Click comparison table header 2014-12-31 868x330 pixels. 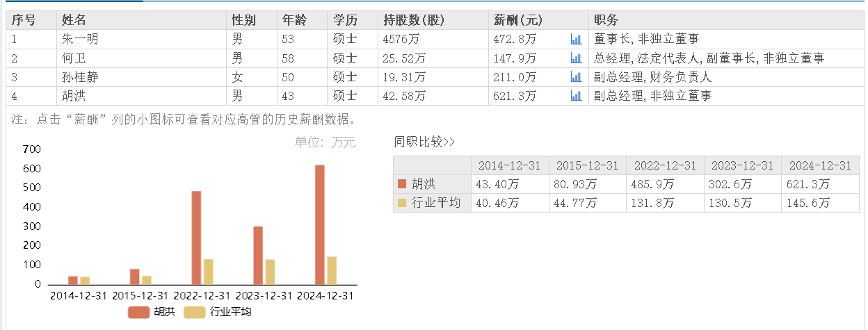tap(510, 165)
